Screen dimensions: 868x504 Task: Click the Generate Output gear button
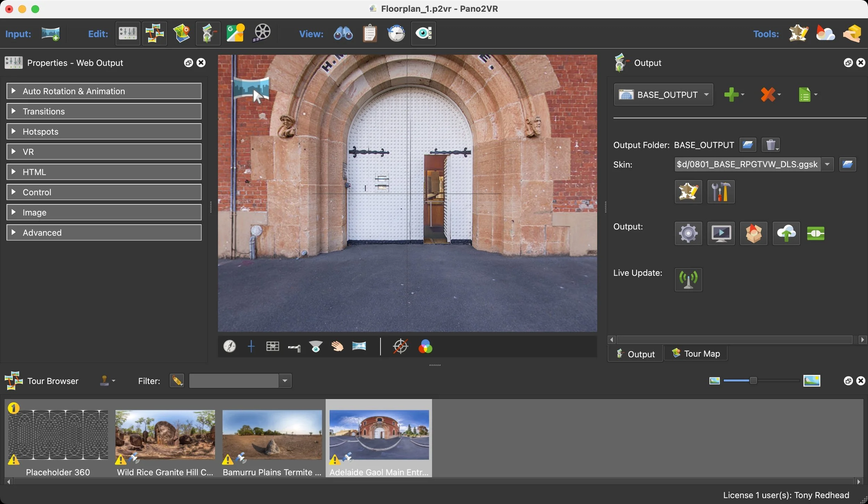[688, 233]
